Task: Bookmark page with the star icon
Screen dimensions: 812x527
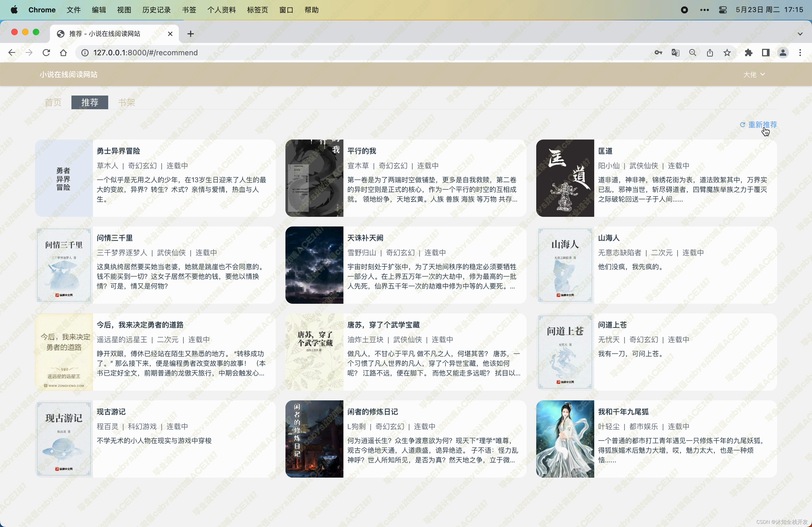Action: click(x=727, y=53)
